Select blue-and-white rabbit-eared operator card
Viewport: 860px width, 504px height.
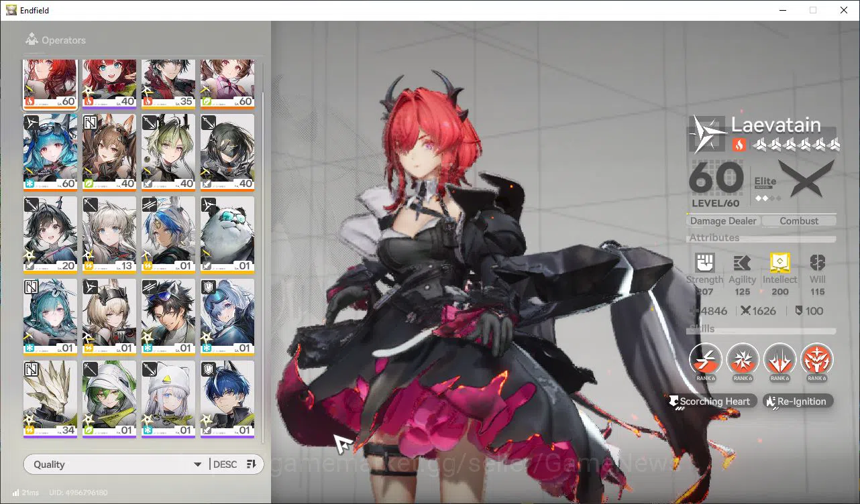click(168, 235)
